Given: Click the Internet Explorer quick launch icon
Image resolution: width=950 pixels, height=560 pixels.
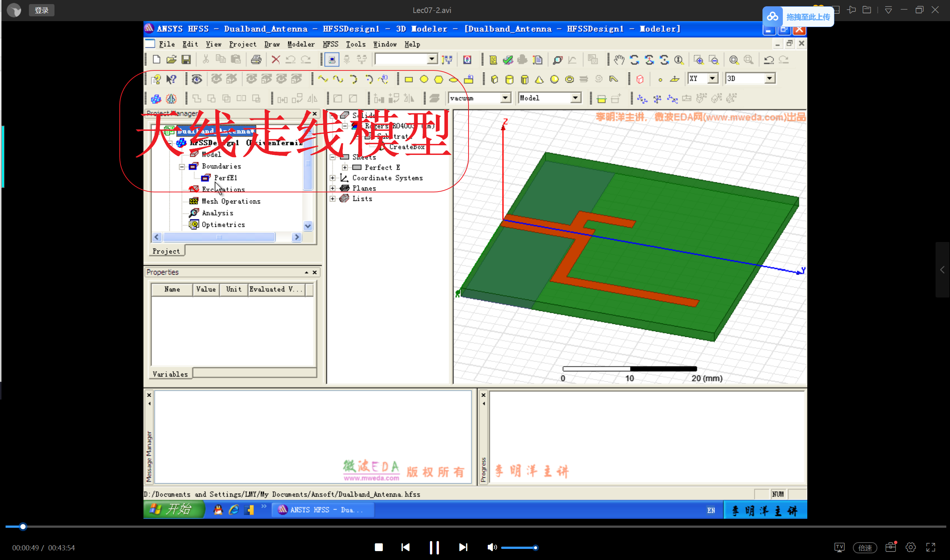Looking at the screenshot, I should 234,510.
